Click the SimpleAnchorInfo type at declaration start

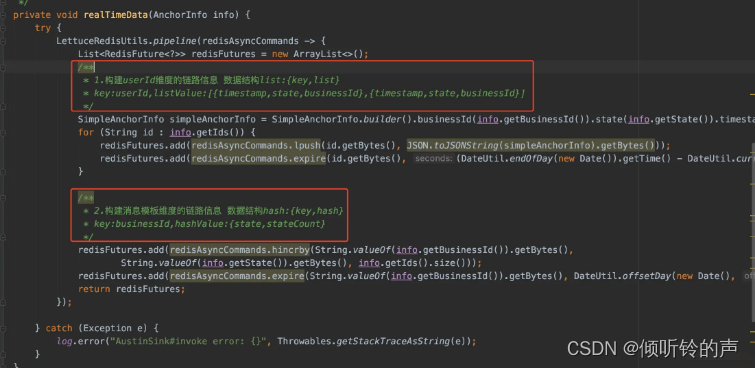(x=121, y=119)
